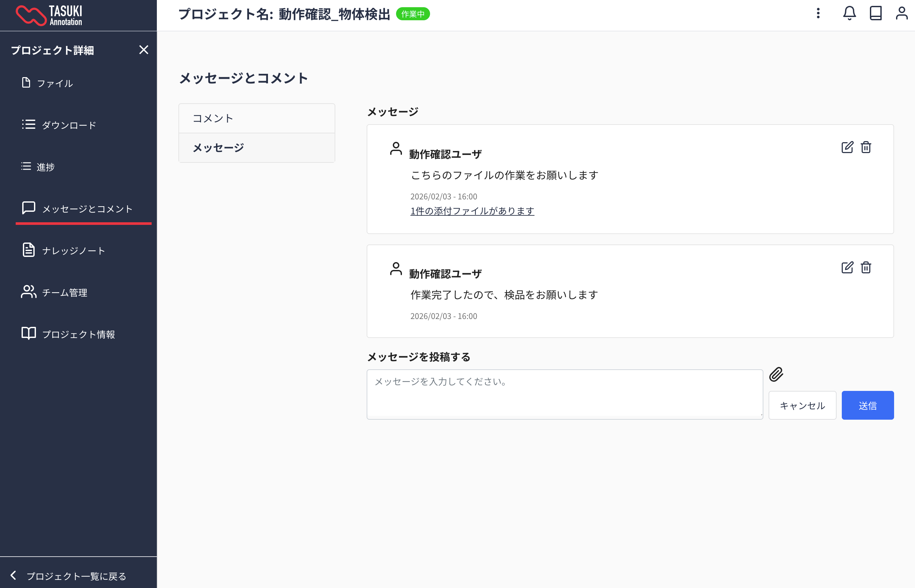
Task: Delete the second message with the trash icon
Action: tap(865, 267)
